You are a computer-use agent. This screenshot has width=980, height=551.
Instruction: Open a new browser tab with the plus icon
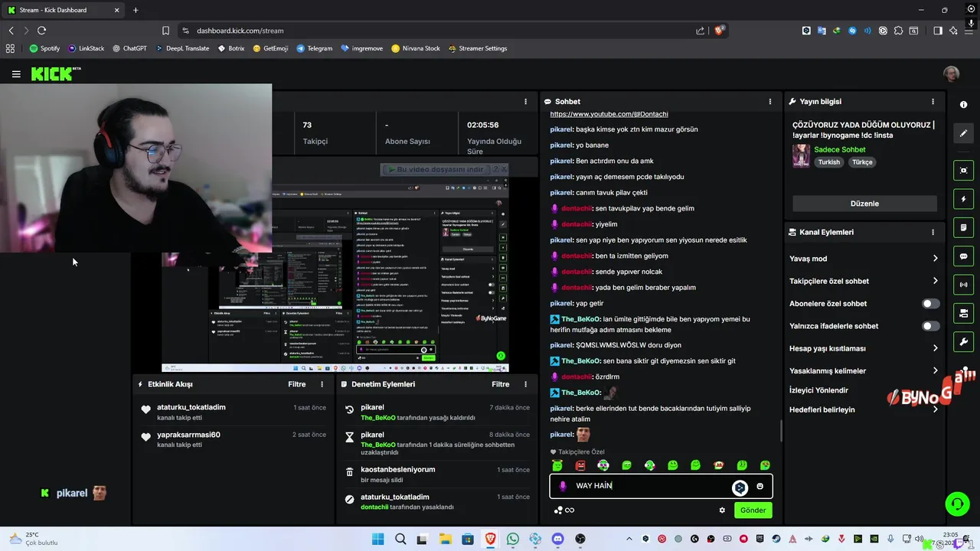pyautogui.click(x=136, y=10)
